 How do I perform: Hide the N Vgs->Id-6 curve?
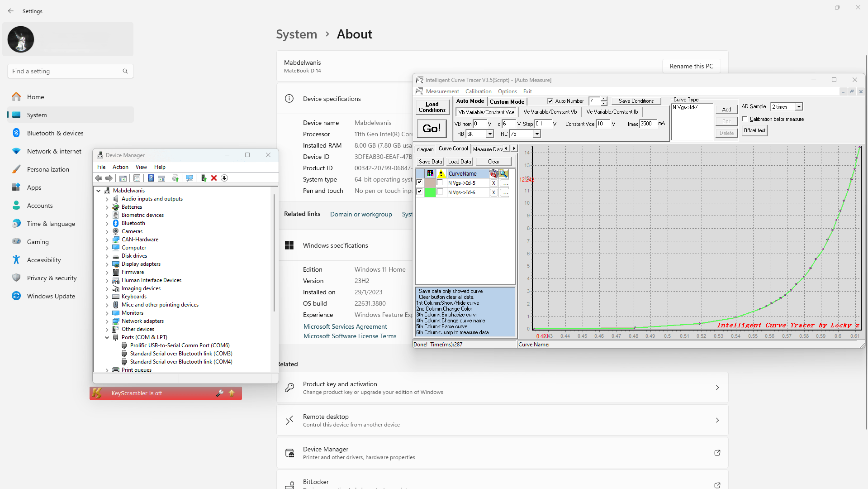click(x=420, y=192)
